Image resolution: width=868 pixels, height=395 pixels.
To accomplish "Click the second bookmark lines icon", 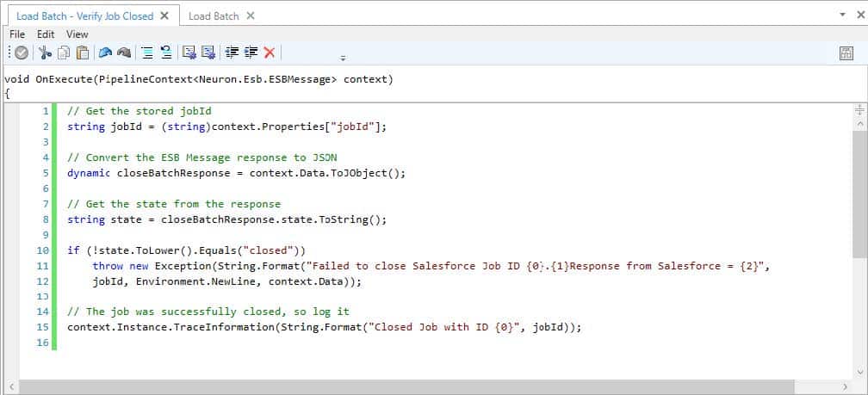I will (x=251, y=52).
